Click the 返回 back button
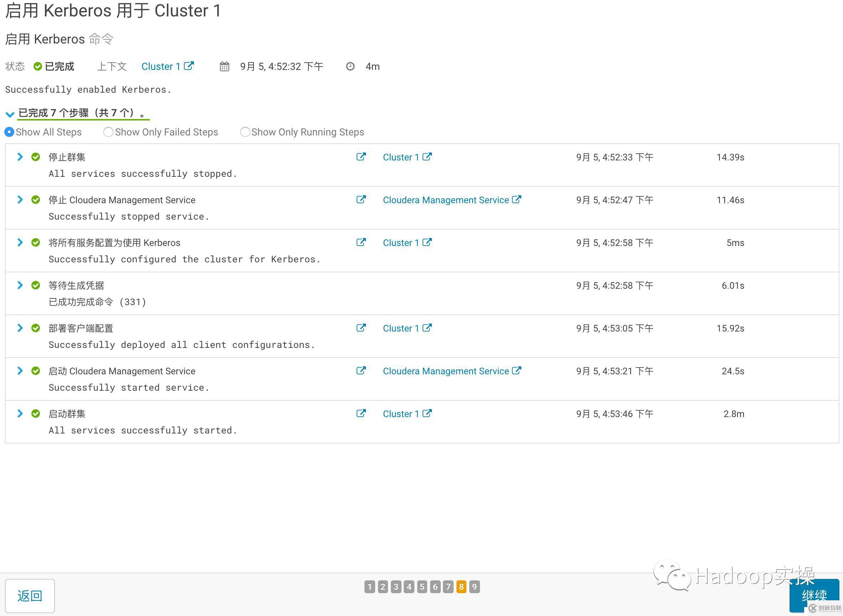 (x=30, y=595)
